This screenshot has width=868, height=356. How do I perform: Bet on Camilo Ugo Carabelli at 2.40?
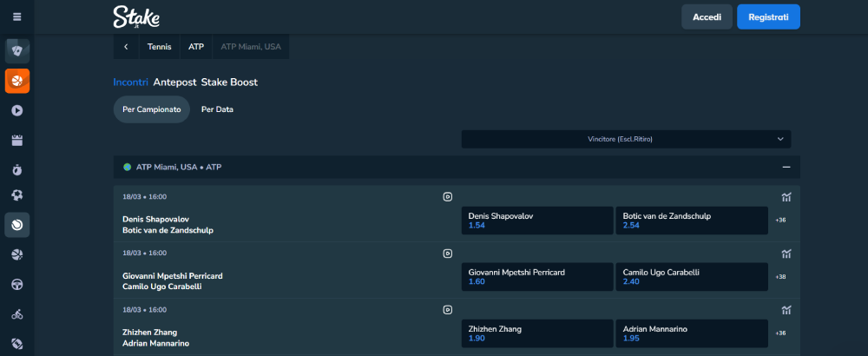click(692, 277)
